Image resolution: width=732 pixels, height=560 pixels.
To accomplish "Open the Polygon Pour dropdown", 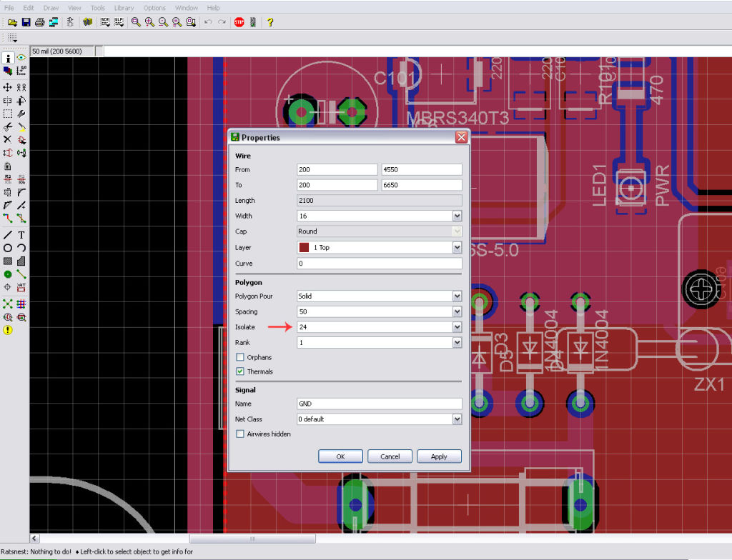I will coord(456,296).
